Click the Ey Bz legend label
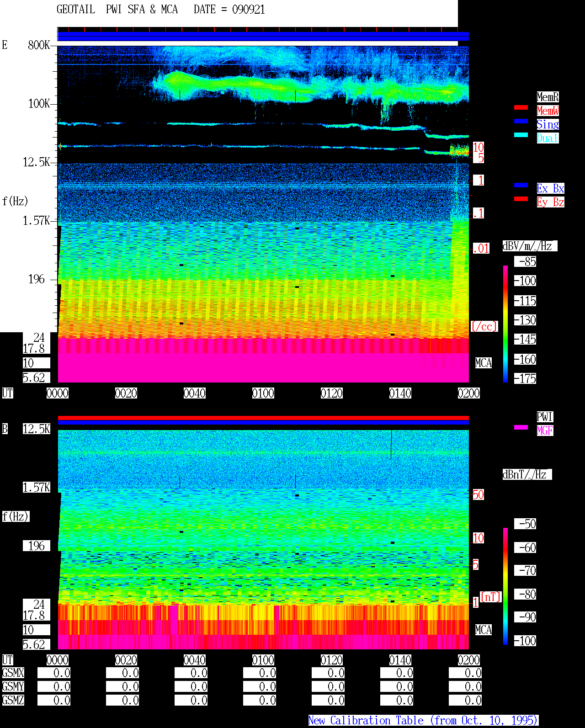The height and width of the screenshot is (728, 585). tap(550, 202)
